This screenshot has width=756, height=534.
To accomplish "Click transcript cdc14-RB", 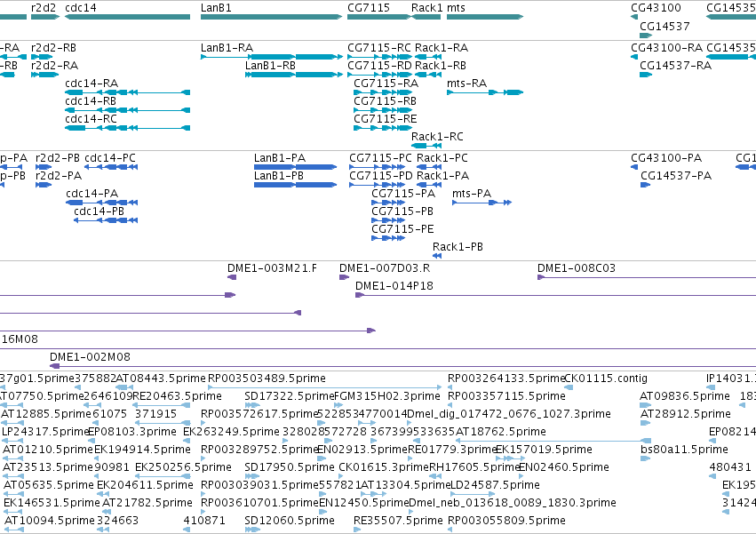I will coord(127,110).
